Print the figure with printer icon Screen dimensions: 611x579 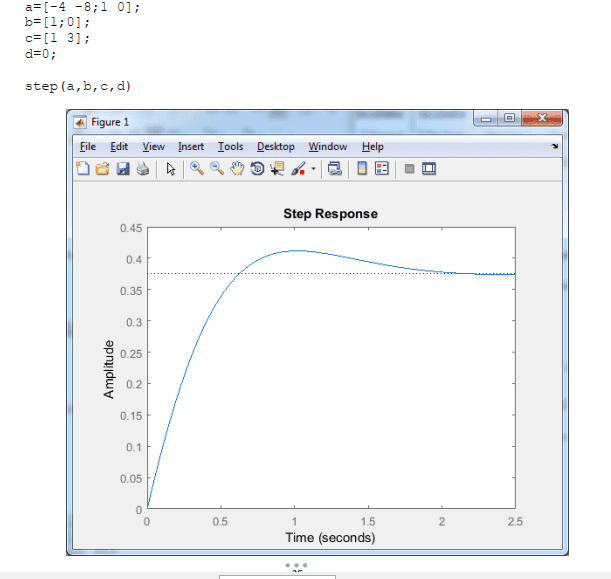coord(143,169)
